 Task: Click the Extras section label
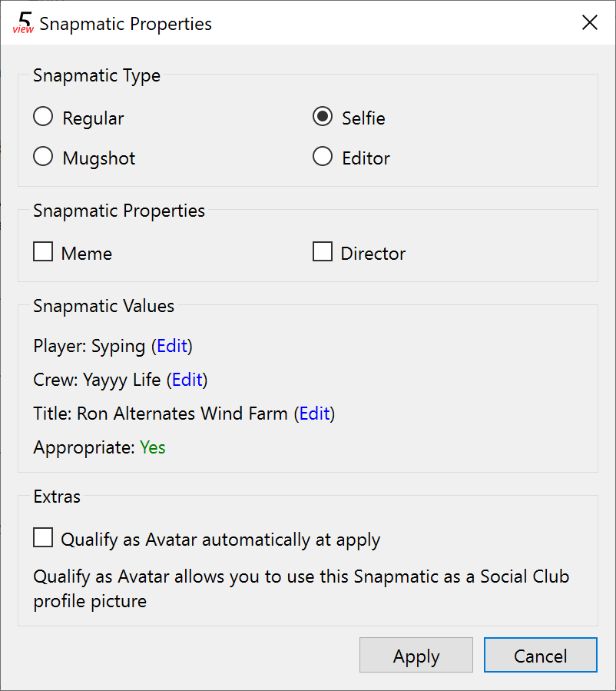[56, 497]
